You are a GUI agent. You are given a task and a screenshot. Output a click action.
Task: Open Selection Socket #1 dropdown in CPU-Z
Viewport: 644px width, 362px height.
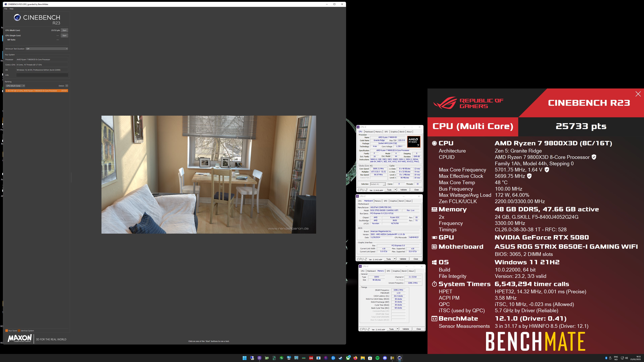378,184
